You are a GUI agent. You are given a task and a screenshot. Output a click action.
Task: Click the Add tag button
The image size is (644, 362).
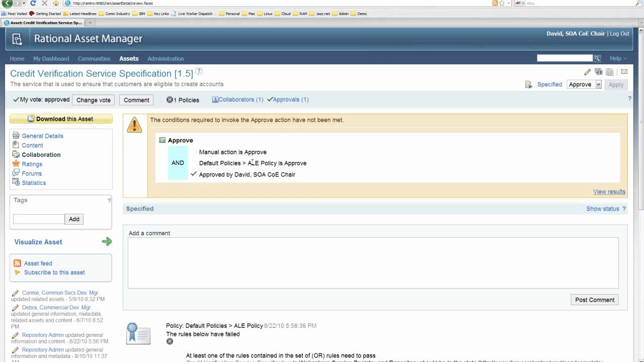[74, 219]
